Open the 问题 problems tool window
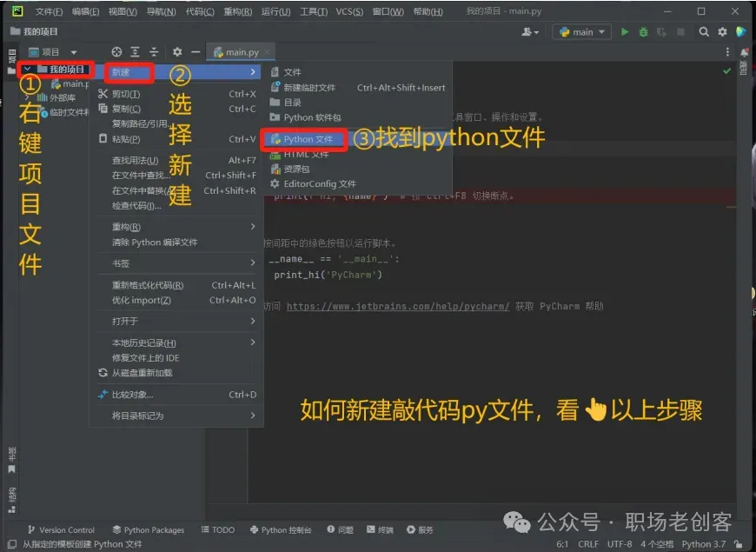The height and width of the screenshot is (552, 756). point(341,529)
